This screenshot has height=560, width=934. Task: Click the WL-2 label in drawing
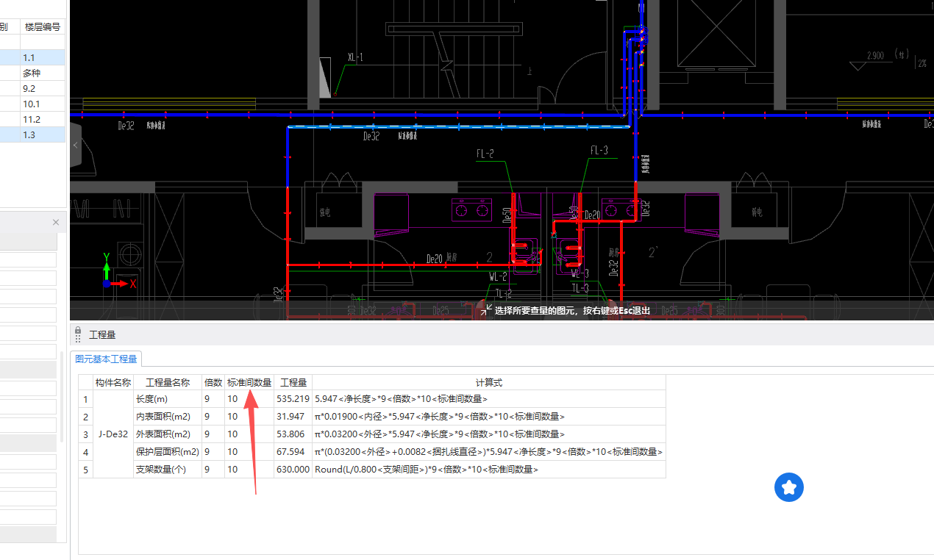tap(498, 276)
